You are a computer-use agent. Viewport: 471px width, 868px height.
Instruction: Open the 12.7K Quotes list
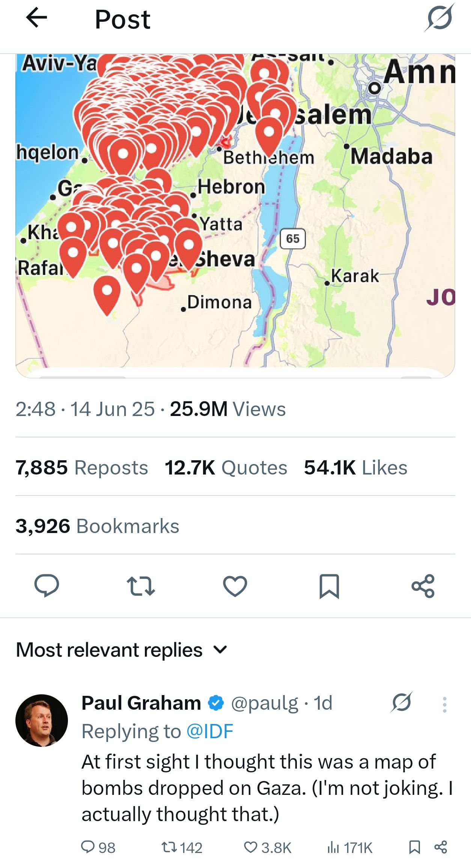tap(226, 468)
